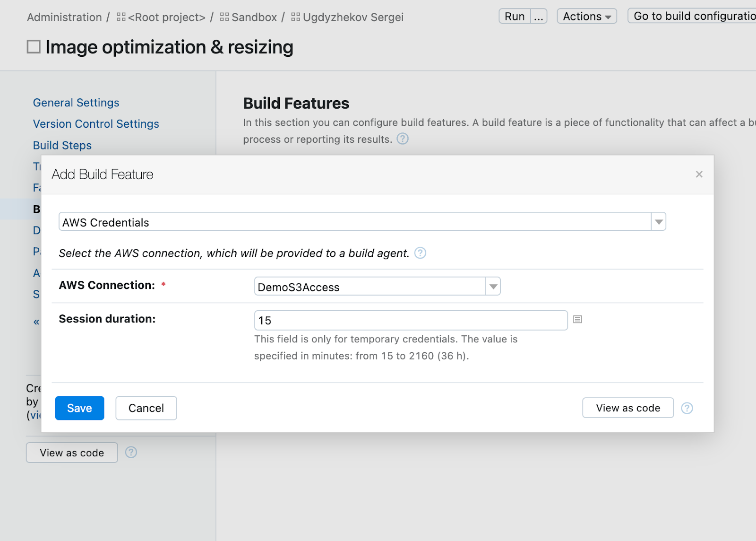This screenshot has height=541, width=756.
Task: Click the Session duration input field
Action: 410,321
